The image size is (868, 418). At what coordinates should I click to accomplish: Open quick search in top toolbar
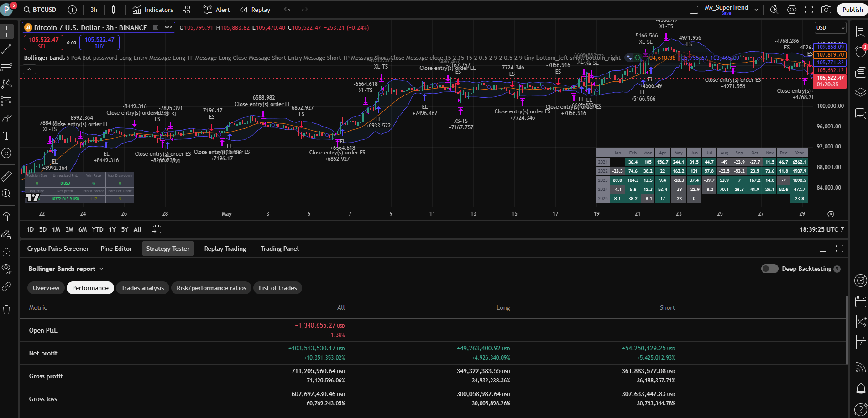(x=774, y=10)
